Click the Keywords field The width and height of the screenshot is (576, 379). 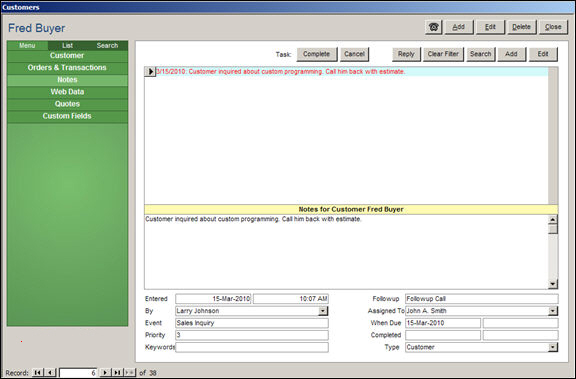tap(252, 347)
